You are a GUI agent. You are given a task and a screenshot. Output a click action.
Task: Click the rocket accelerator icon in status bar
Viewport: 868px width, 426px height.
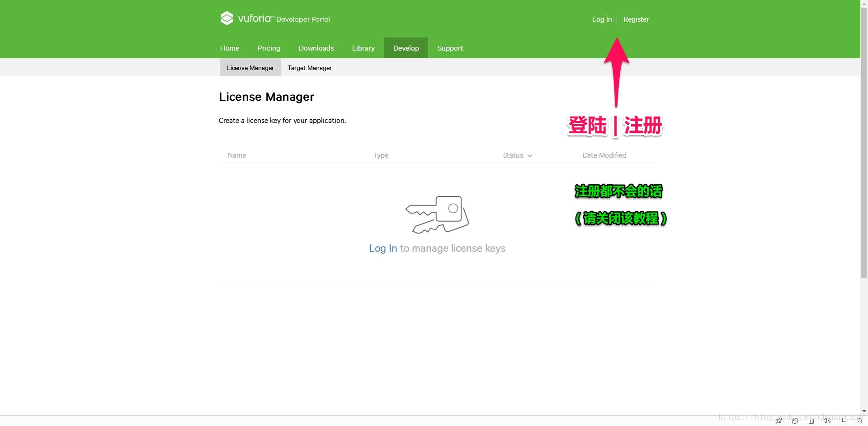(778, 421)
